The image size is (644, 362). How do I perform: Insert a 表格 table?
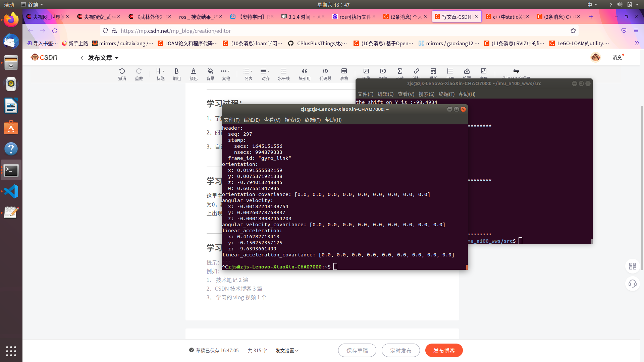click(x=344, y=71)
